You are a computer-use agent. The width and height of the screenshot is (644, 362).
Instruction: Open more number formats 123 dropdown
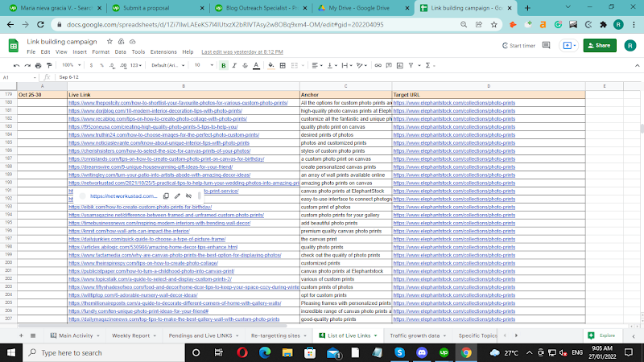point(136,65)
